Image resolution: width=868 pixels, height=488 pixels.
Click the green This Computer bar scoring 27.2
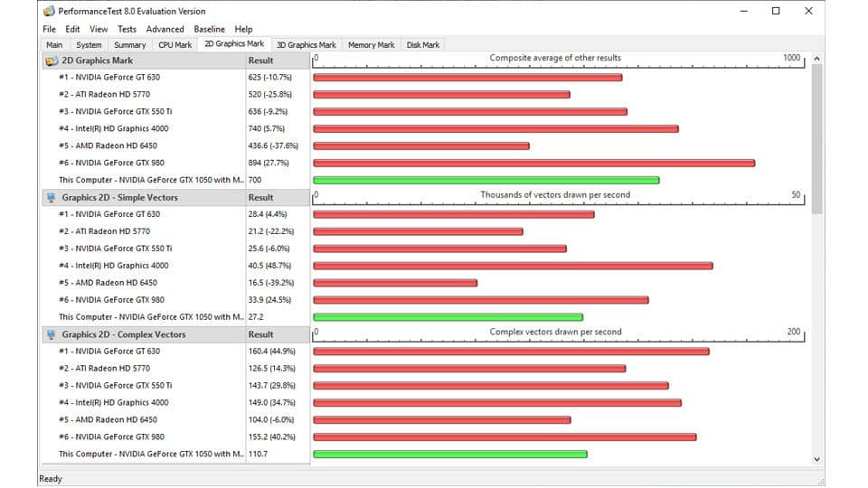coord(448,317)
